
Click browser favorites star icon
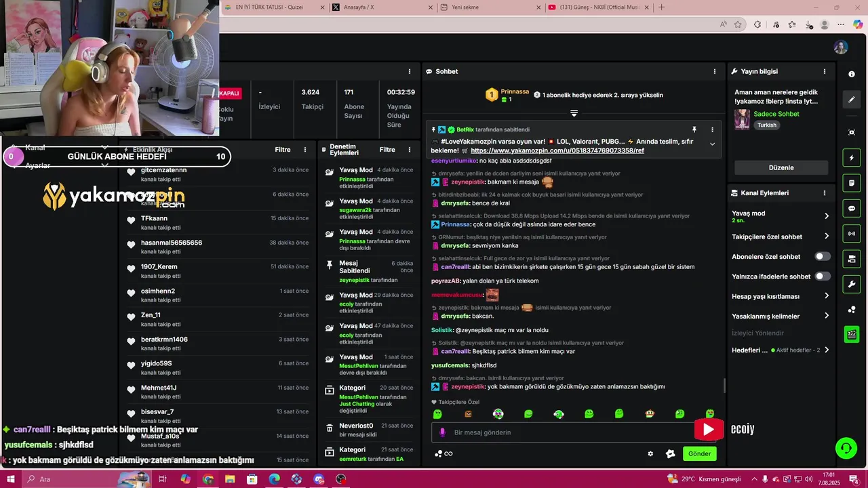tap(738, 24)
